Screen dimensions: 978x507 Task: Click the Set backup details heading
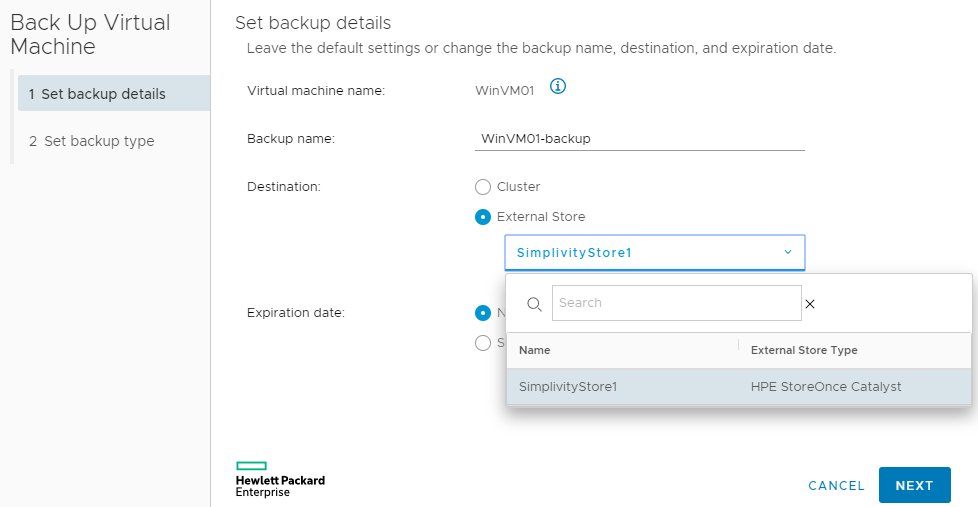[x=312, y=23]
